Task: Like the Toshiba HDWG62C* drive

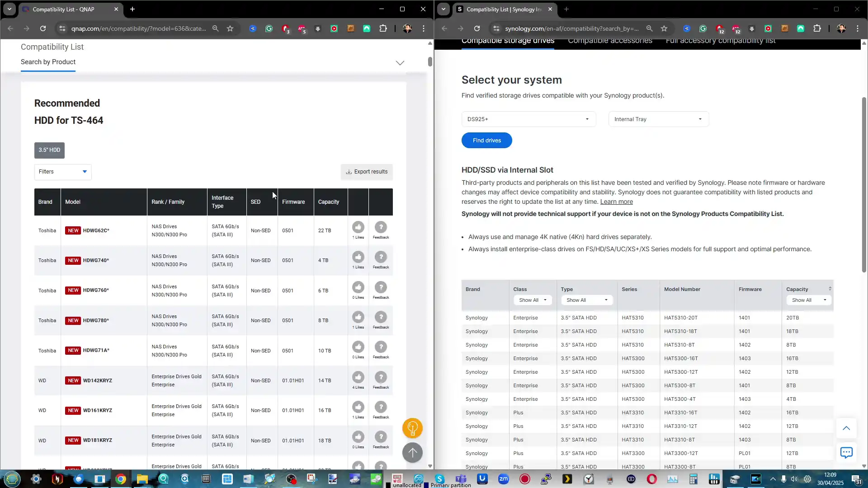Action: pos(358,227)
